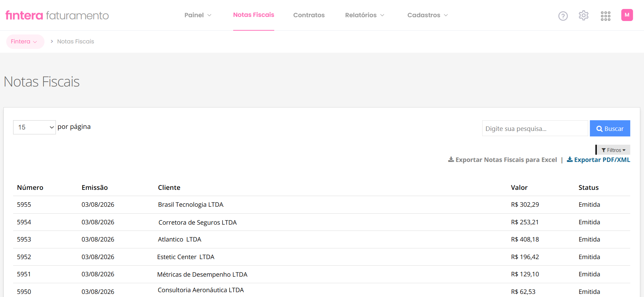
Task: Click Emitida status of invoice 5955
Action: pyautogui.click(x=589, y=205)
